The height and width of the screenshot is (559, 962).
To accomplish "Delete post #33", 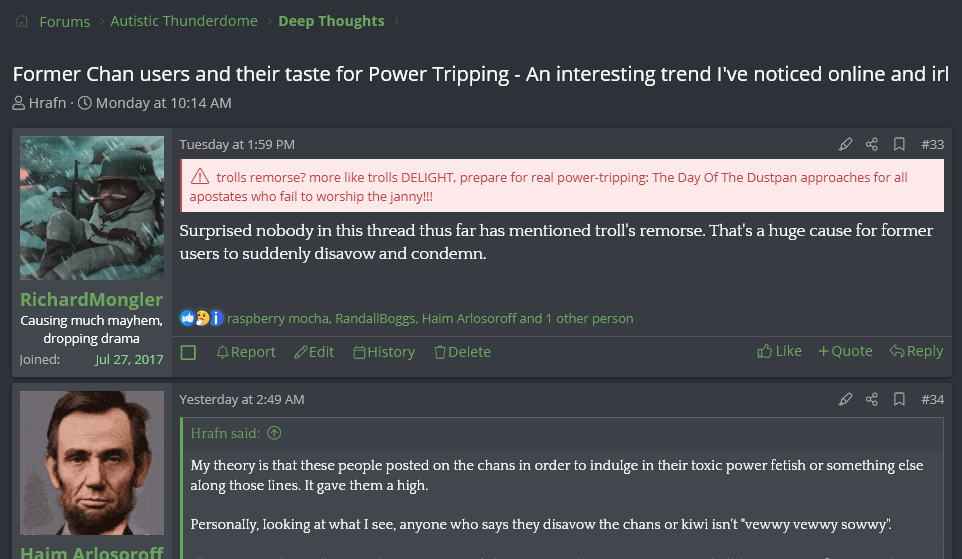I will (463, 352).
